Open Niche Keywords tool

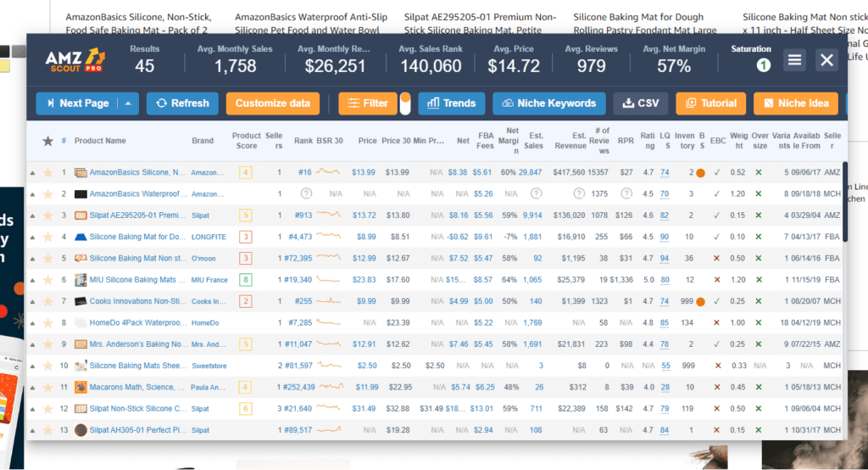548,104
